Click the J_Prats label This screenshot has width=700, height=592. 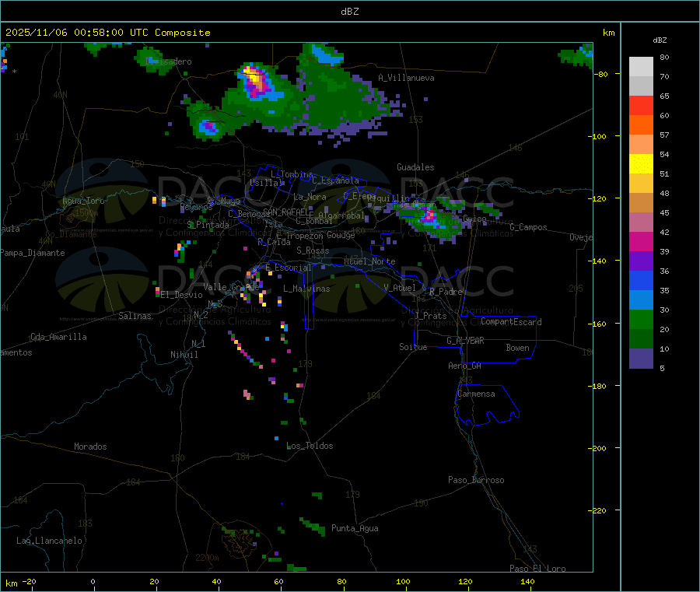point(430,316)
